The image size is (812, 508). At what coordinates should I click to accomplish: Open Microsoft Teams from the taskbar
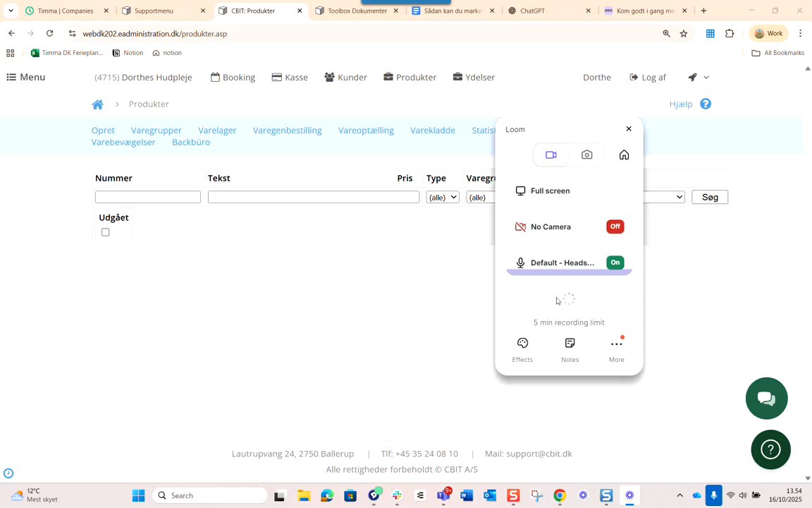tap(443, 495)
